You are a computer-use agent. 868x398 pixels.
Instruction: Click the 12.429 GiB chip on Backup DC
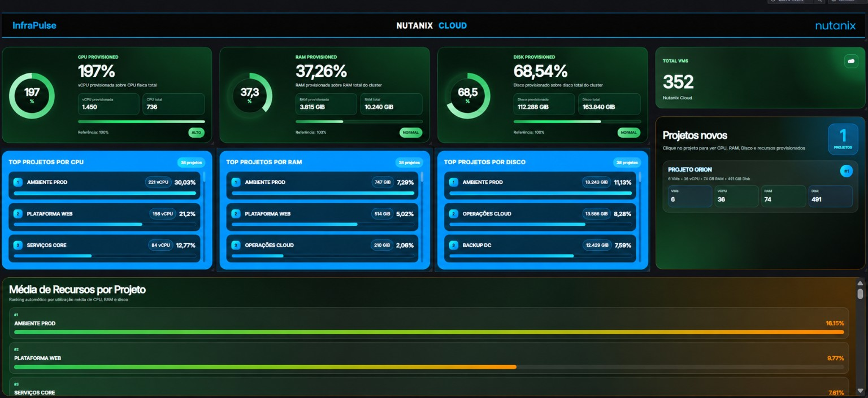tap(596, 245)
